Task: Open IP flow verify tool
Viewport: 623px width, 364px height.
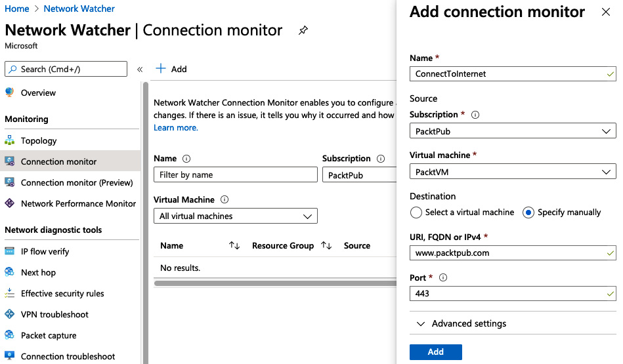Action: (45, 252)
